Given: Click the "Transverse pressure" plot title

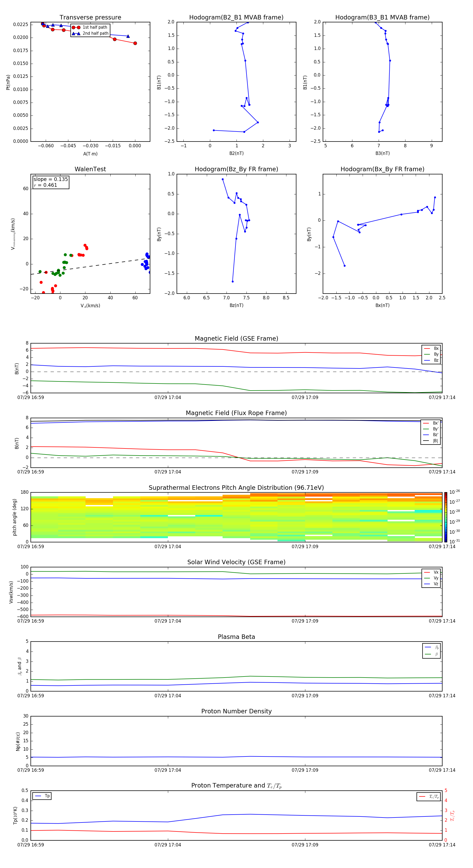Looking at the screenshot, I should (90, 18).
